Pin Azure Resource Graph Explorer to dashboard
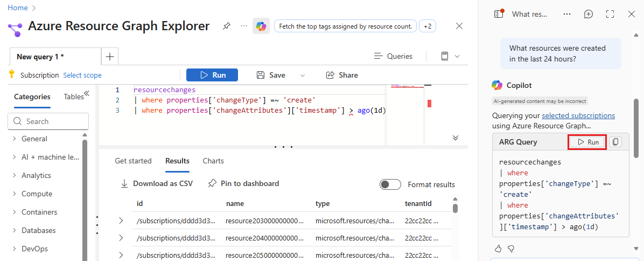The width and height of the screenshot is (644, 261). [x=226, y=26]
